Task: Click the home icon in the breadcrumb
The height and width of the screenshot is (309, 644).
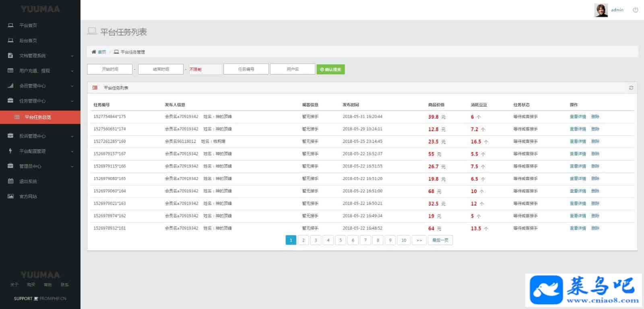Action: coord(94,52)
